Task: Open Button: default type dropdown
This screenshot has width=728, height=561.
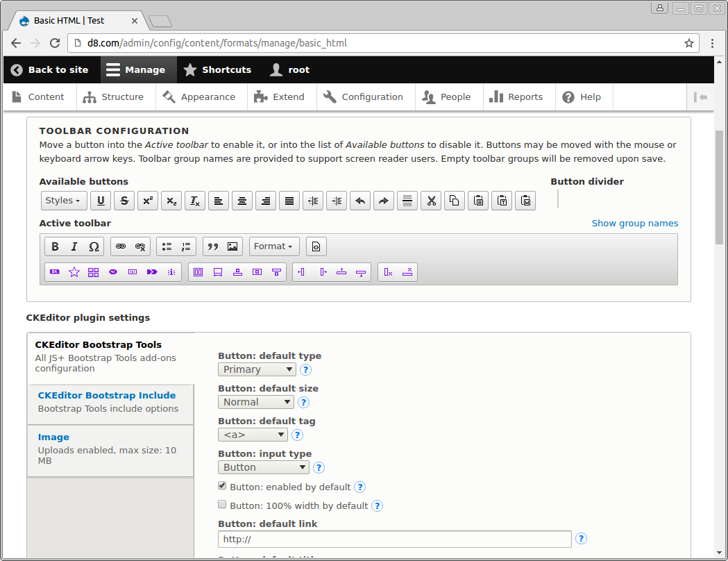Action: pos(257,369)
